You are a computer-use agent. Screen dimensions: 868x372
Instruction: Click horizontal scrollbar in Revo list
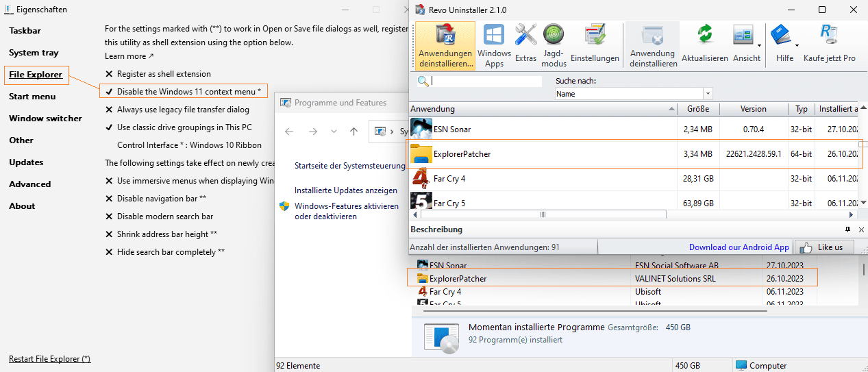[x=544, y=214]
